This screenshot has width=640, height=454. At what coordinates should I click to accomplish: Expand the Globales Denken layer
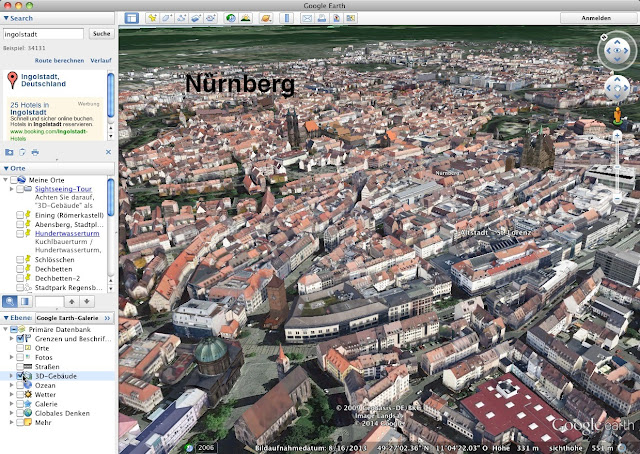11,413
